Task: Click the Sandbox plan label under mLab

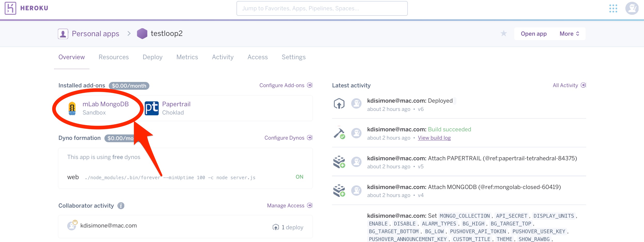Action: (94, 112)
